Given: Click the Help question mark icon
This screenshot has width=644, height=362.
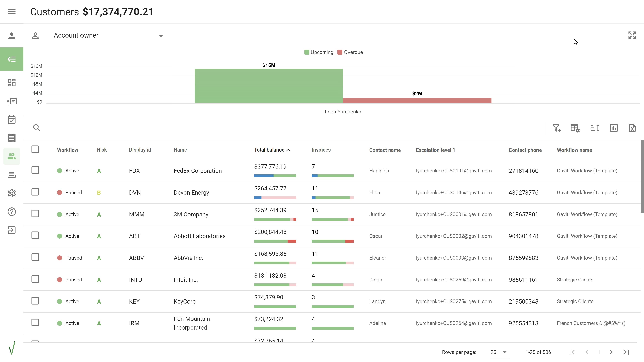Looking at the screenshot, I should pyautogui.click(x=12, y=212).
